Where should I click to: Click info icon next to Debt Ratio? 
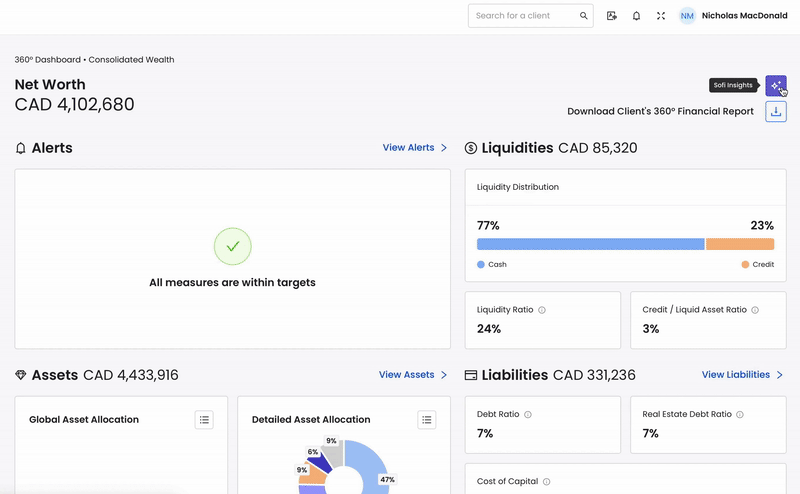(528, 414)
